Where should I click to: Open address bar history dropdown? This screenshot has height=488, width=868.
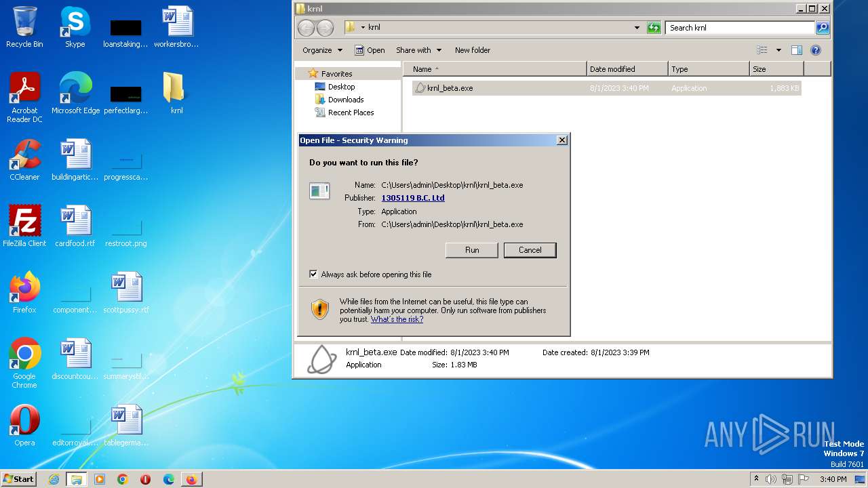point(637,28)
